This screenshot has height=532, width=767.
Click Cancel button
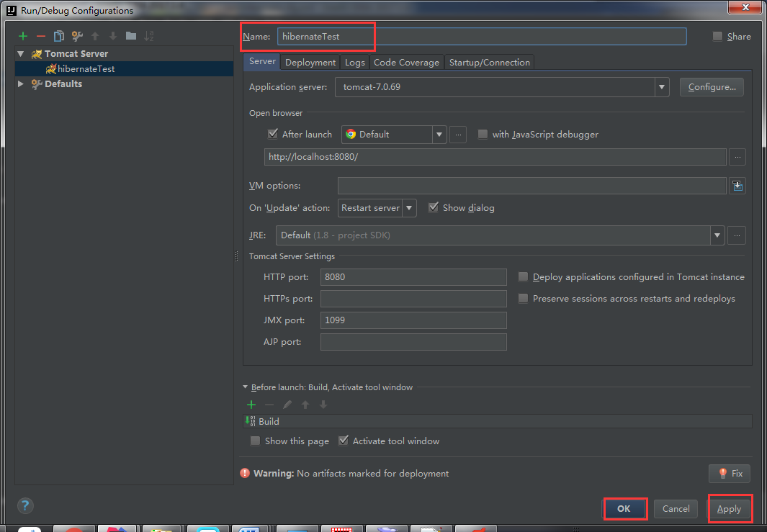click(676, 508)
